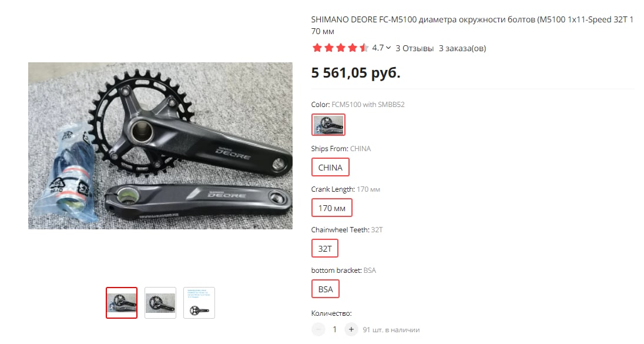
Task: Click the 3 заказа(ов) orders text
Action: (x=462, y=48)
